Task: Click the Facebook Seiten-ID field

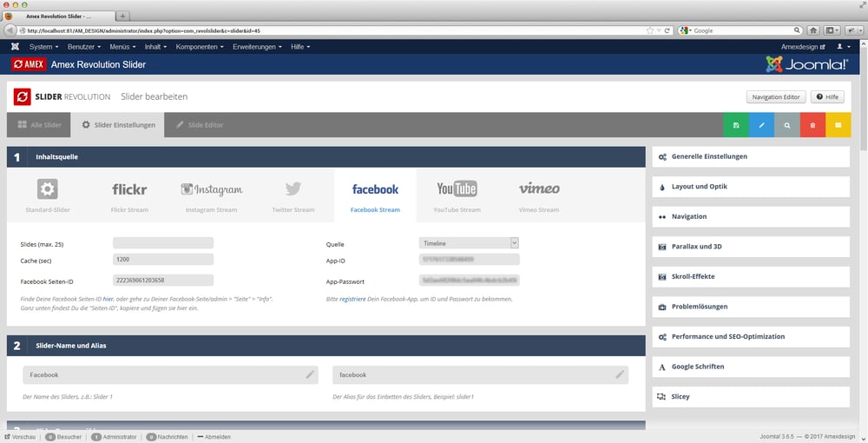Action: coord(163,281)
